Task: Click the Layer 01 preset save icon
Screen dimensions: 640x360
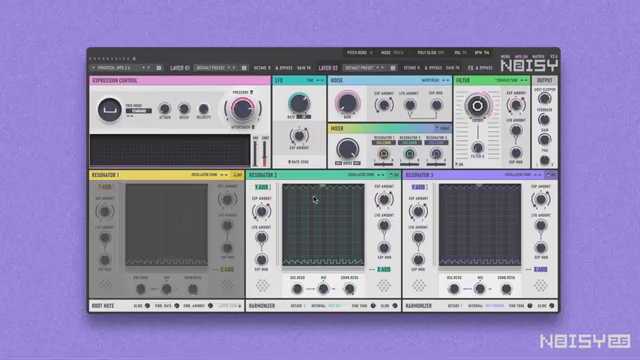Action: tap(244, 68)
